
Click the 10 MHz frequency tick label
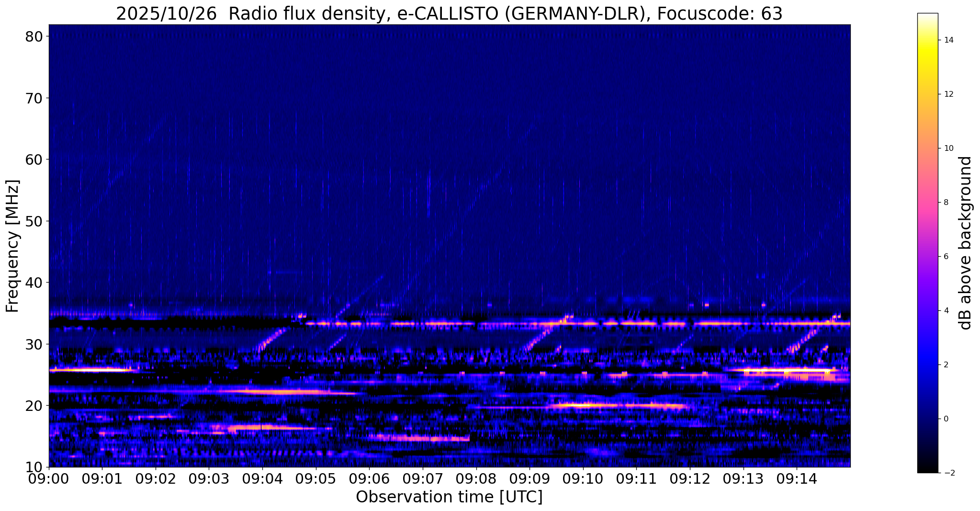34,467
